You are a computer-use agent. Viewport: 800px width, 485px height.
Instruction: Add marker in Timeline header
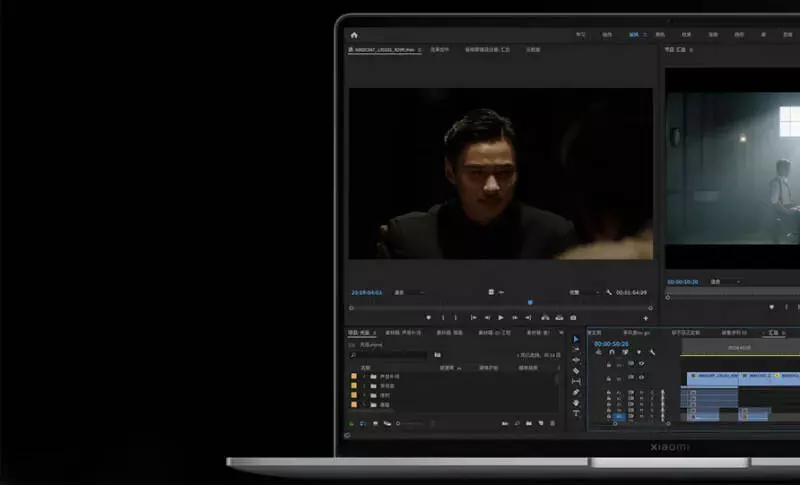pyautogui.click(x=638, y=352)
